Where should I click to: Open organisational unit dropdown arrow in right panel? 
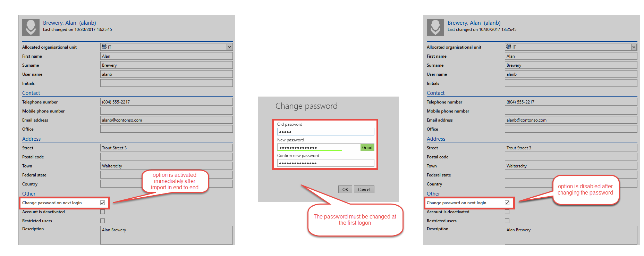pos(634,47)
